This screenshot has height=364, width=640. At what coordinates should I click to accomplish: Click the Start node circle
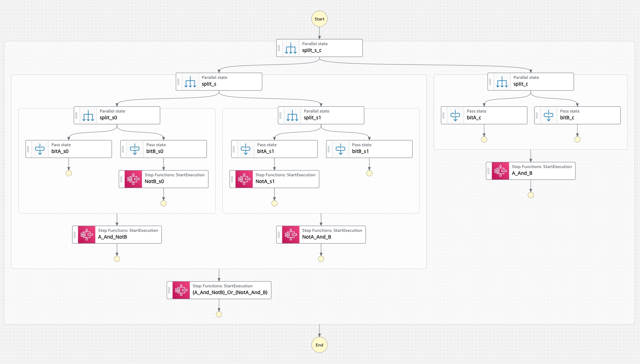coord(319,19)
